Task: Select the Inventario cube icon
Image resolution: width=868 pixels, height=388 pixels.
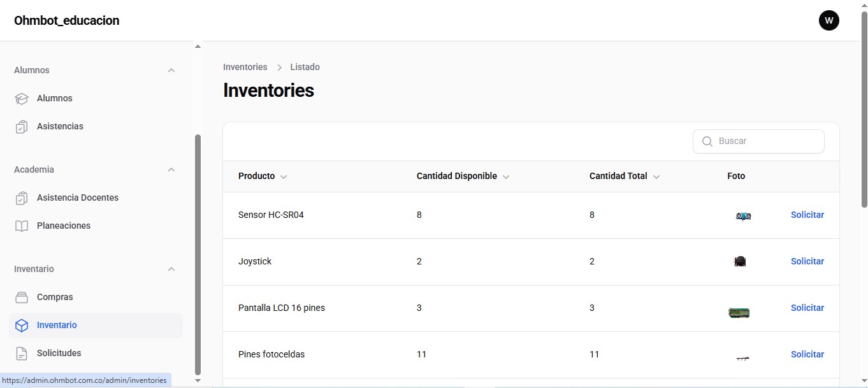Action: coord(22,326)
